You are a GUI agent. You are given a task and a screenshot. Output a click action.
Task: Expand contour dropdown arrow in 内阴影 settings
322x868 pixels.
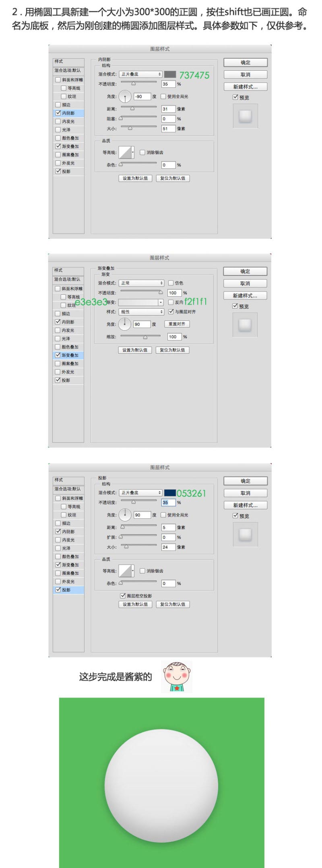click(133, 152)
